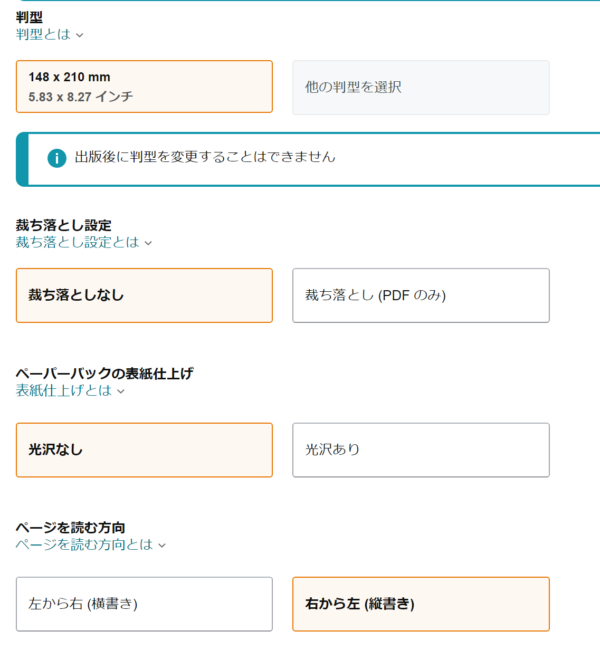Choose 裁ち落としなし option

[x=144, y=295]
